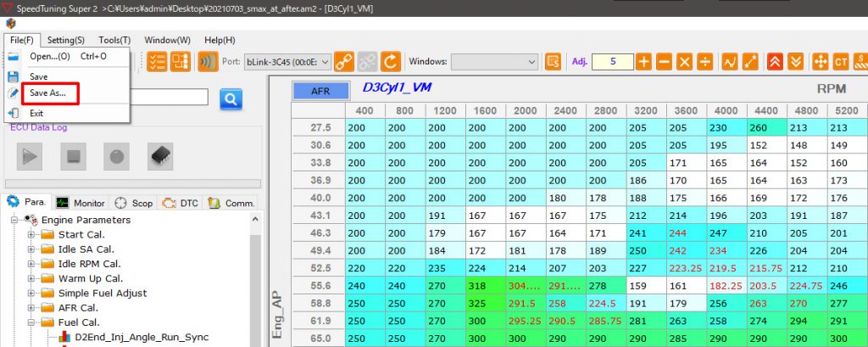Switch to the Para. tab
The height and width of the screenshot is (347, 868).
pos(26,202)
